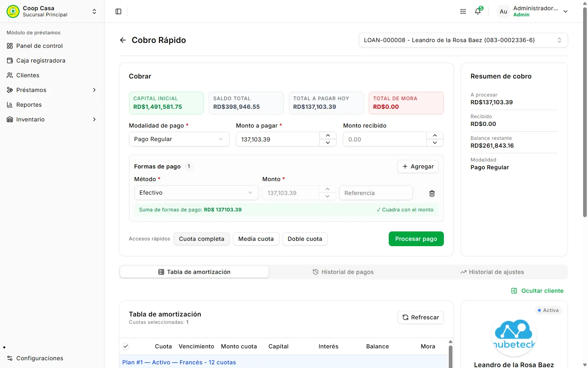588x368 pixels.
Task: Select the Cuota completa shortcut
Action: click(x=202, y=239)
